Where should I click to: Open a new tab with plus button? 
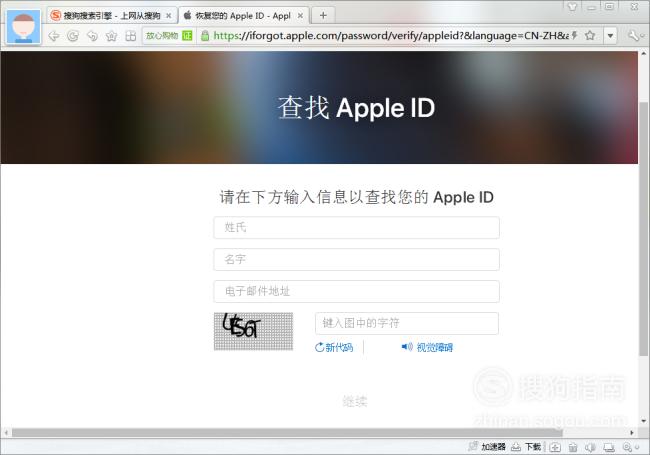[323, 16]
